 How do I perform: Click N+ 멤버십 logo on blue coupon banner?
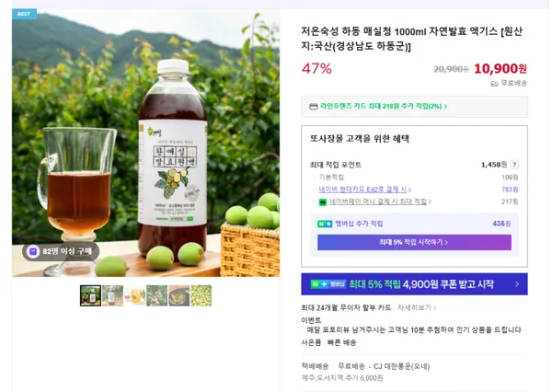click(x=328, y=283)
